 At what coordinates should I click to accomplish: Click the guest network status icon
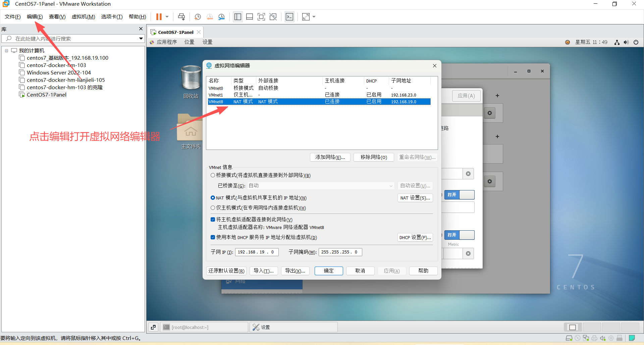point(617,42)
